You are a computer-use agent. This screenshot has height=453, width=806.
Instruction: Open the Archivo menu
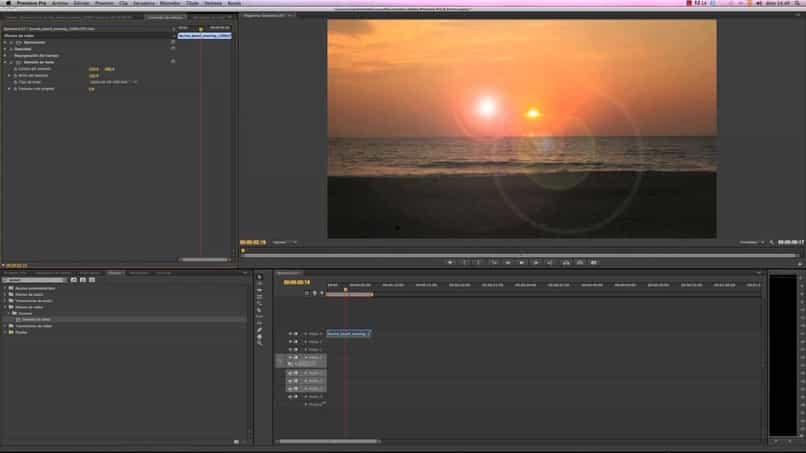pos(60,3)
